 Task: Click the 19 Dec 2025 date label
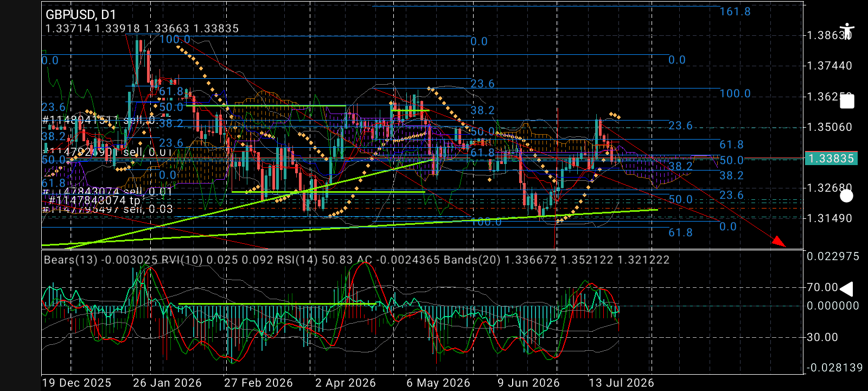(76, 383)
